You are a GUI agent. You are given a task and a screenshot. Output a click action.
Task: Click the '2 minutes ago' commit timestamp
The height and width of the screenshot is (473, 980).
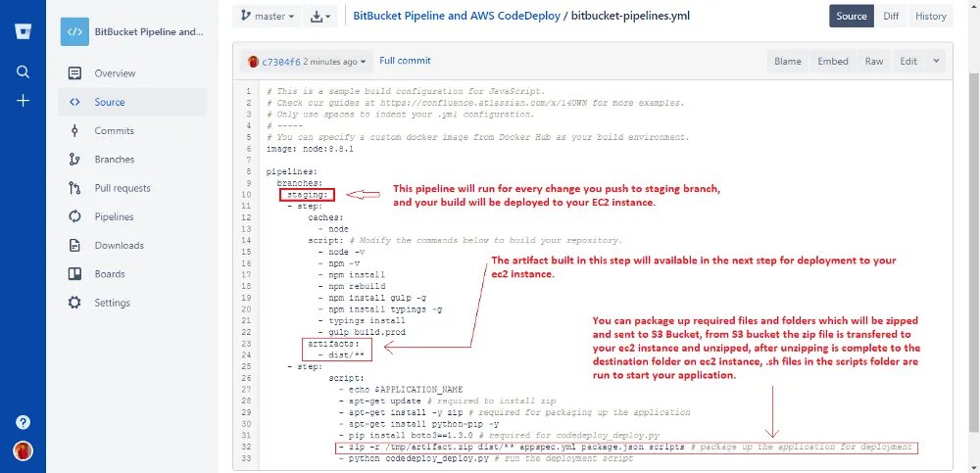coord(330,62)
